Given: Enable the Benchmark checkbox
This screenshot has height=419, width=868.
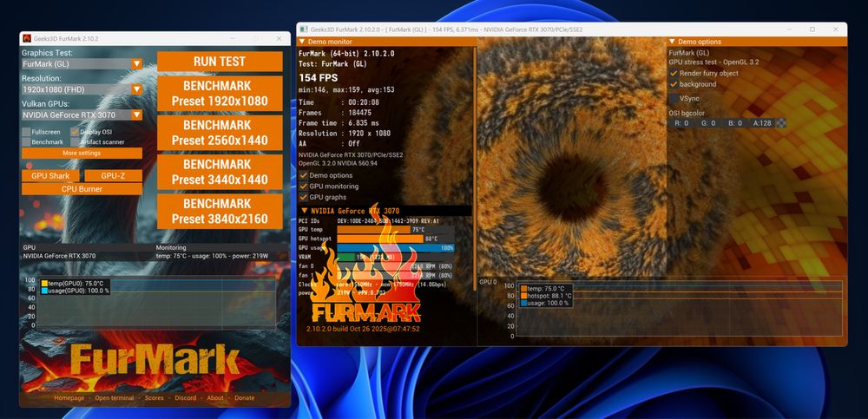Looking at the screenshot, I should click(26, 142).
